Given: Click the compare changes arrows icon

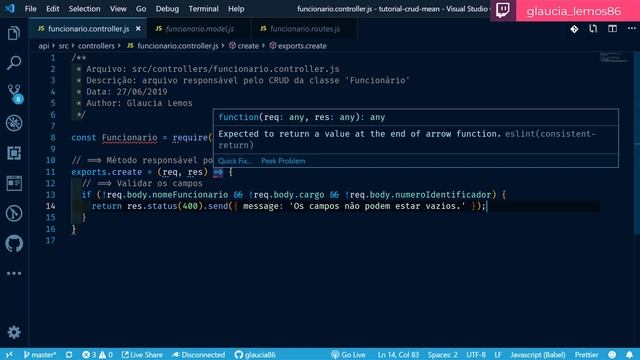Looking at the screenshot, I should [593, 29].
